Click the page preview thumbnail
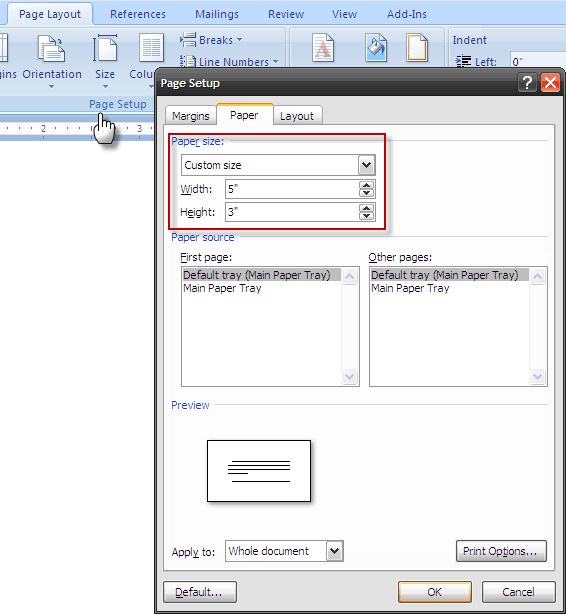Screen dimensions: 566x615 [259, 471]
